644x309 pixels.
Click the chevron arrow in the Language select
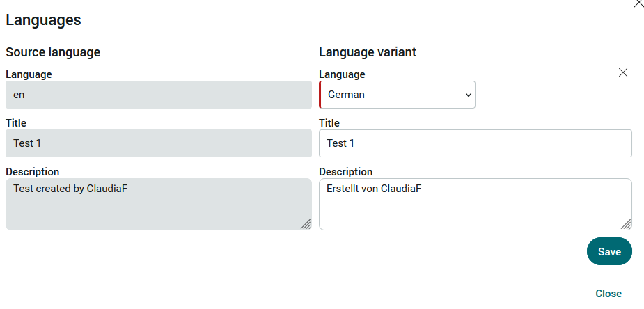(468, 95)
